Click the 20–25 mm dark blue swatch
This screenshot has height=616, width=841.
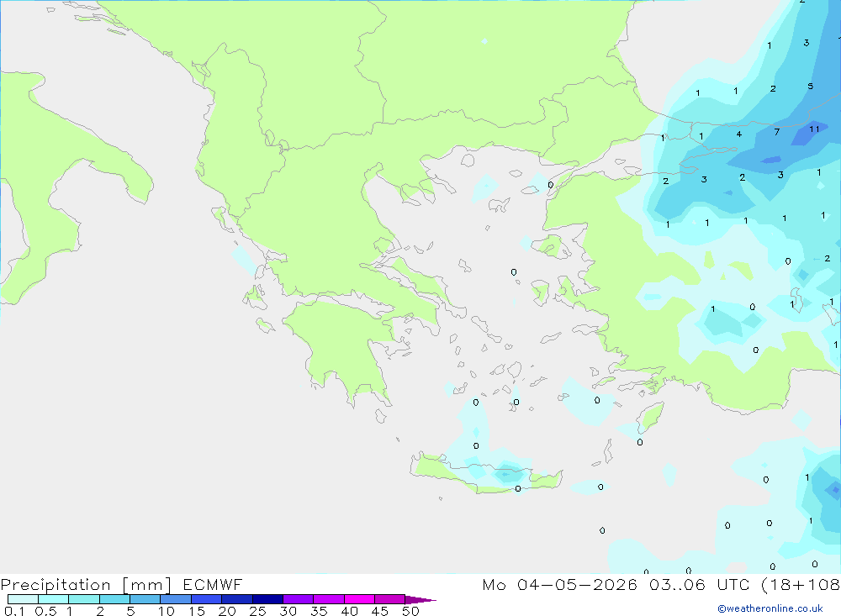pyautogui.click(x=237, y=599)
